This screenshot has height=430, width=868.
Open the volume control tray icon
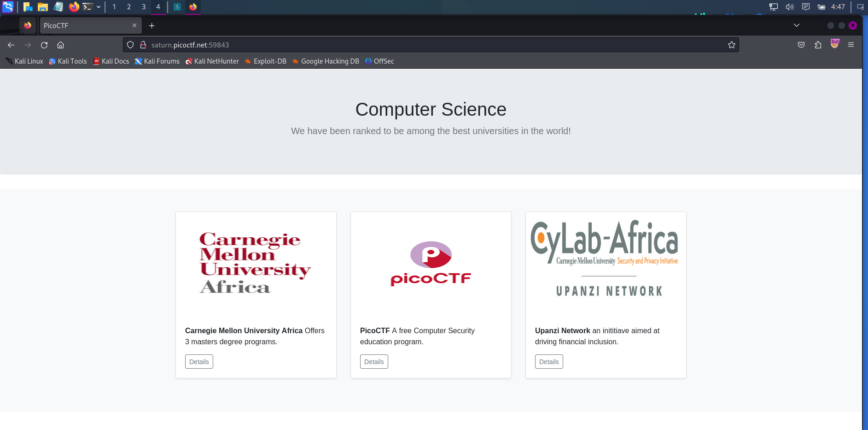pos(790,7)
